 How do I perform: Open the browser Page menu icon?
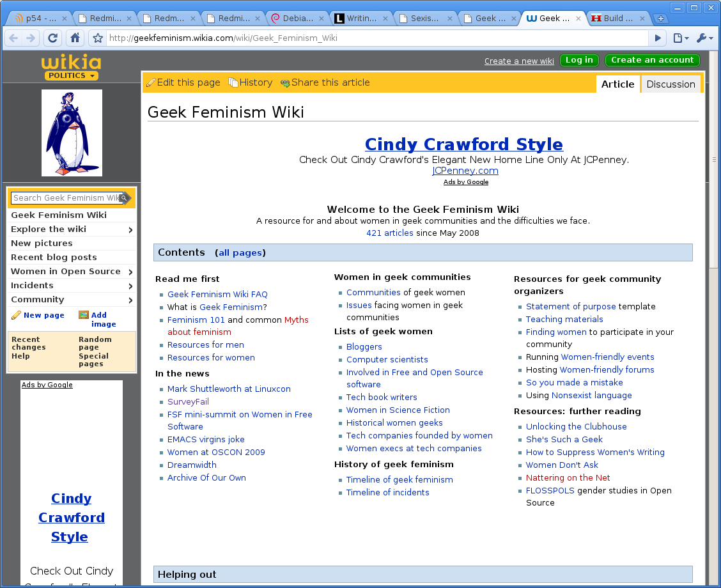(x=681, y=38)
